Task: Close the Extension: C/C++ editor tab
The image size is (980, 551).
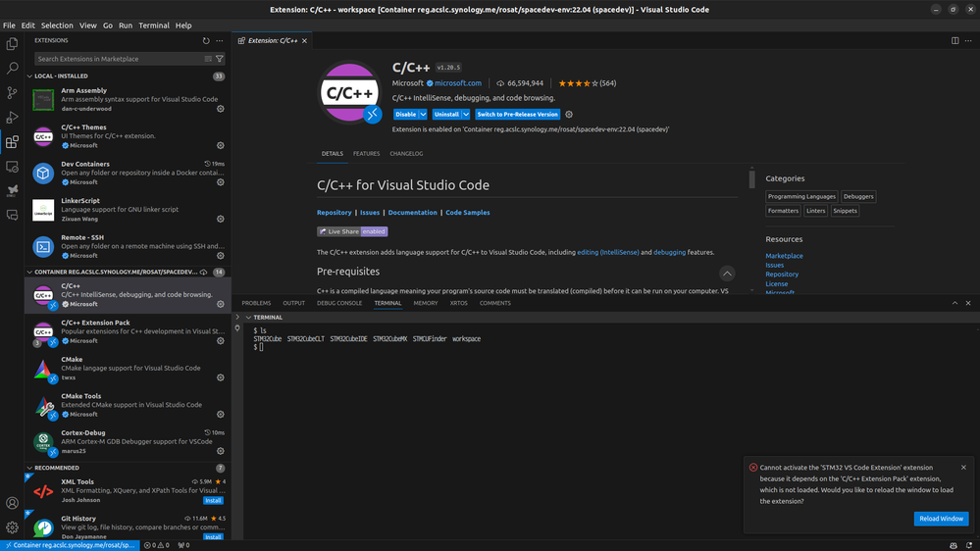Action: click(304, 40)
